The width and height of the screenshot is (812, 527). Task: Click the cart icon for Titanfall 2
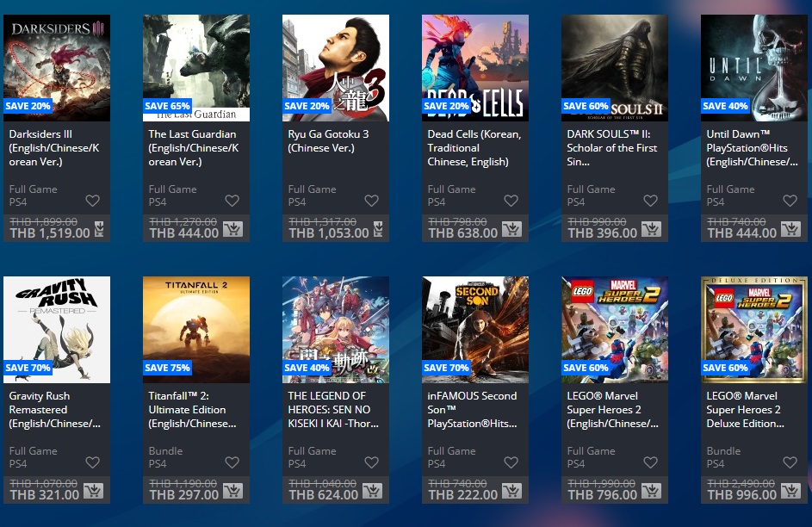pyautogui.click(x=233, y=491)
